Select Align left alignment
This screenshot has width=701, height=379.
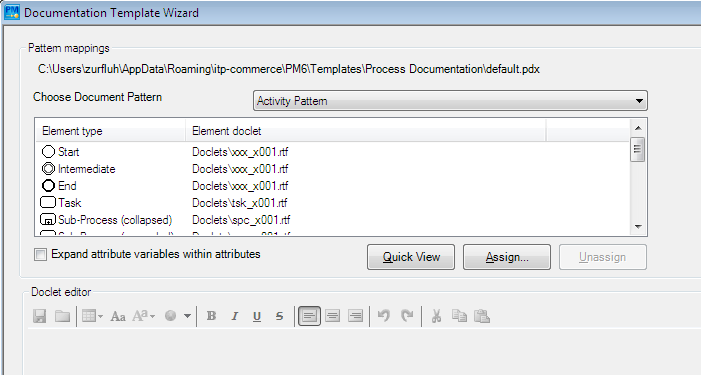point(309,316)
